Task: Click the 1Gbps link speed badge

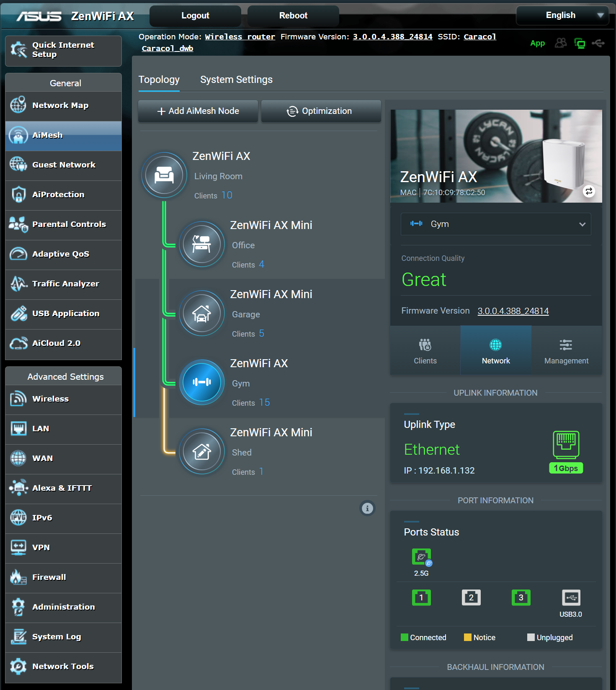Action: point(566,468)
